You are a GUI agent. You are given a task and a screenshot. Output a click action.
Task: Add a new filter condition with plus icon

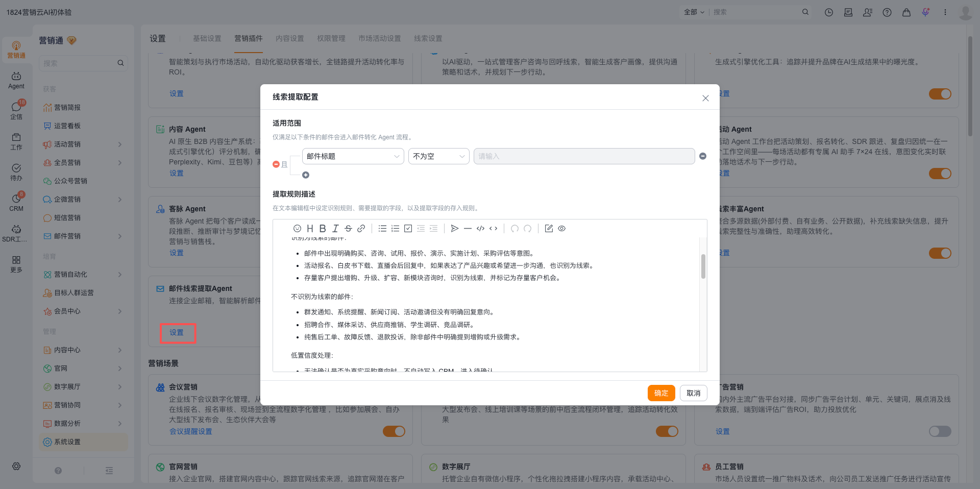coord(306,175)
